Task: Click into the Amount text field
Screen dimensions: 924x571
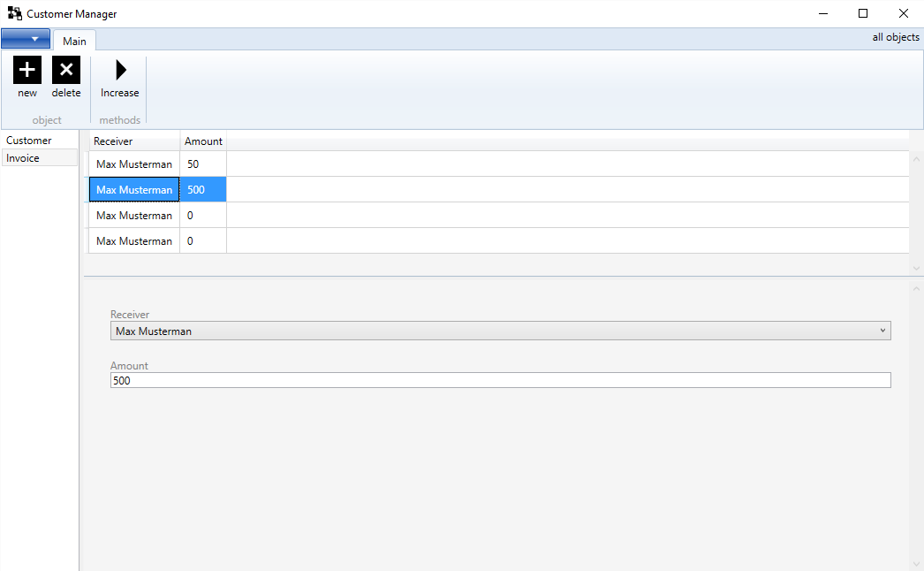Action: click(x=500, y=380)
